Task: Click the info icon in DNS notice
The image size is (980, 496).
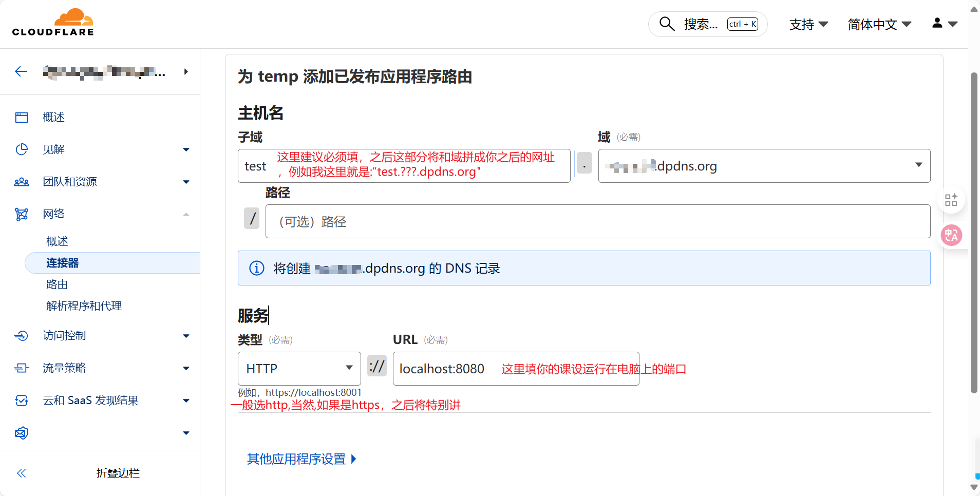Action: tap(257, 268)
